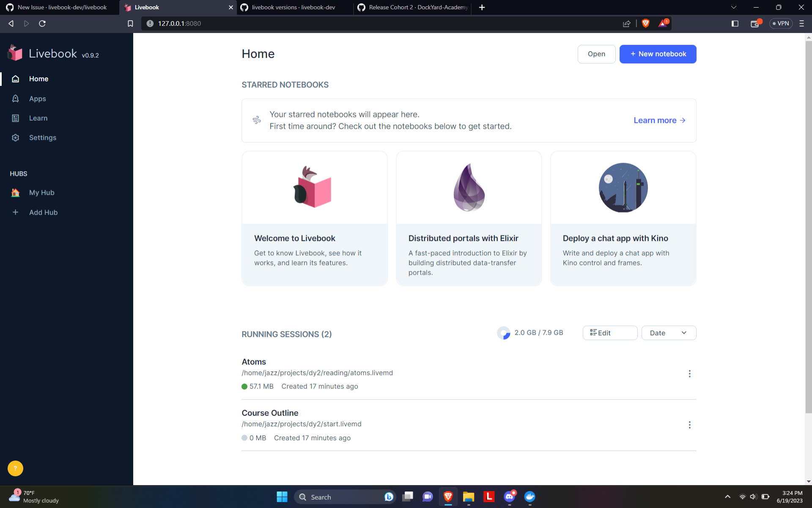
Task: Click the My Hub house icon
Action: pyautogui.click(x=16, y=193)
